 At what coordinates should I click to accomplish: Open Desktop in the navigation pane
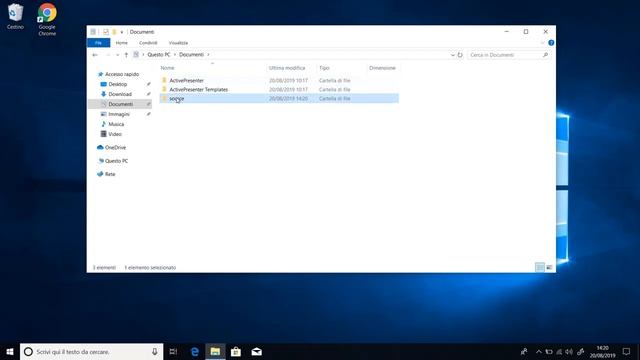[118, 84]
